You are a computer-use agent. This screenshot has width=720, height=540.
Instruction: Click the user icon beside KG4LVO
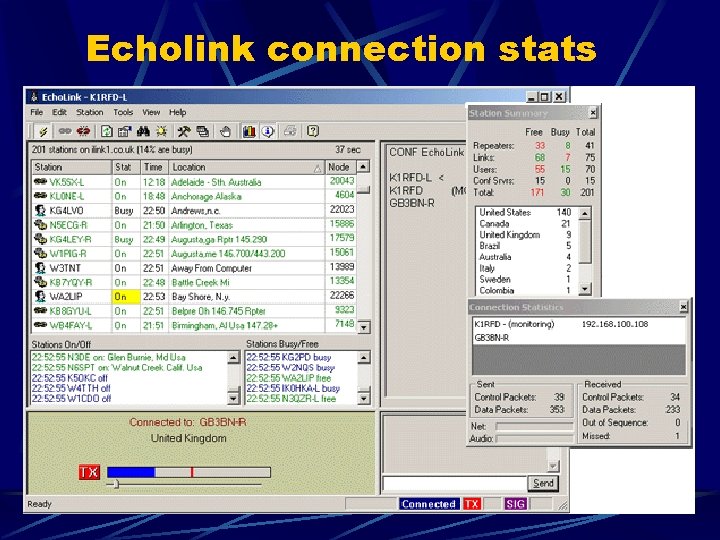coord(40,210)
